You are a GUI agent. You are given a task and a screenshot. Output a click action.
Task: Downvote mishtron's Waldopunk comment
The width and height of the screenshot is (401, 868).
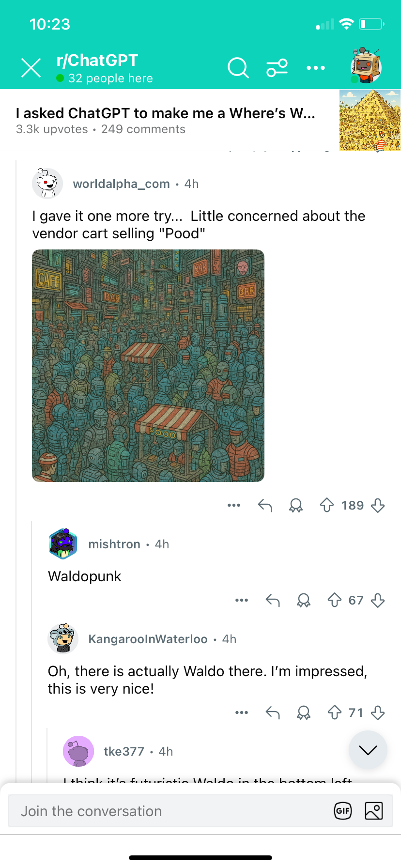(378, 600)
